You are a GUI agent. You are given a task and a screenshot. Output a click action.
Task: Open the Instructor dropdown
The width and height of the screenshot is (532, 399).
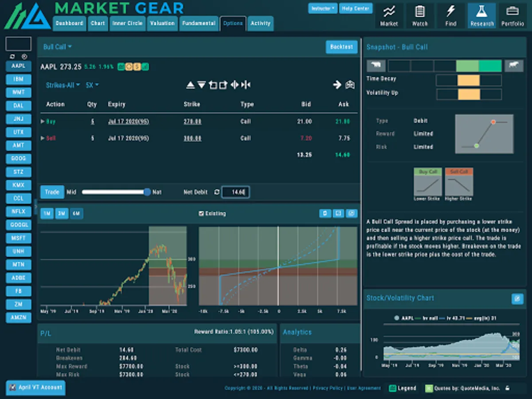pyautogui.click(x=323, y=8)
